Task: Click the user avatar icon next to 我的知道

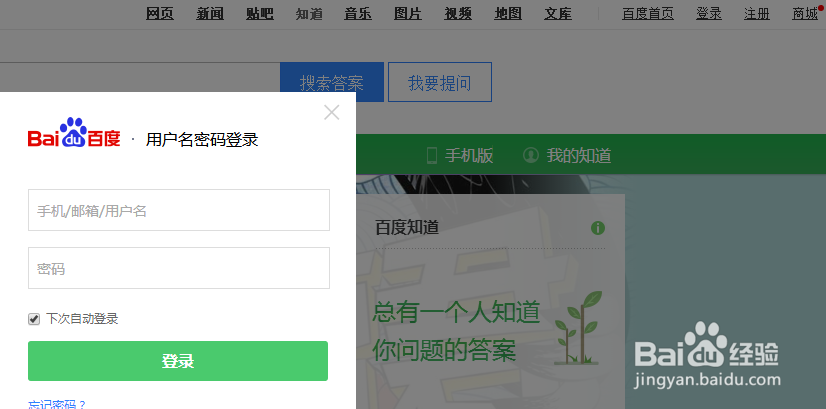Action: coord(530,155)
